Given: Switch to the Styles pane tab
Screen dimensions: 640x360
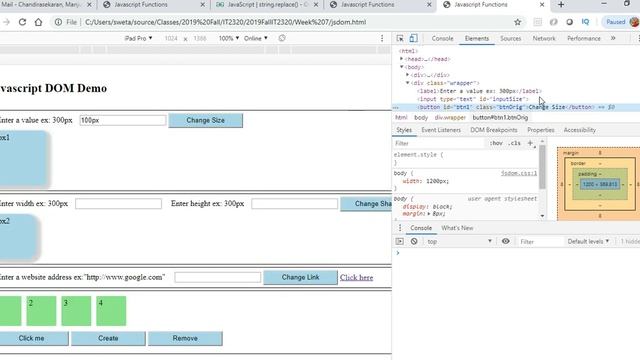Looking at the screenshot, I should [x=404, y=130].
